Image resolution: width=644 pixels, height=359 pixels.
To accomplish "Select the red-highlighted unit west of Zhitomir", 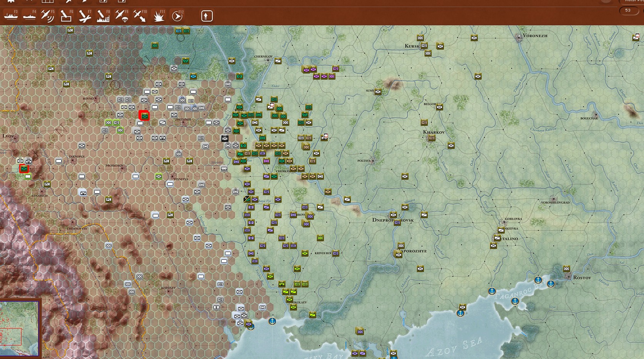I will 144,115.
